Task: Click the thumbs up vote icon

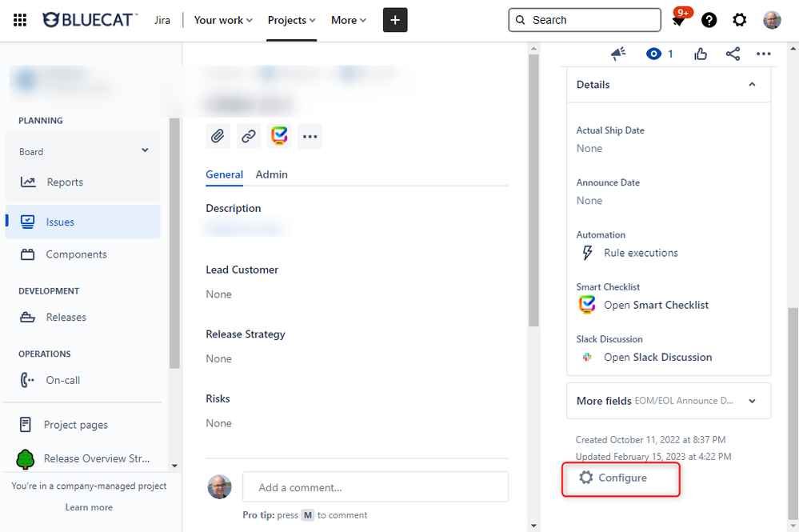Action: [701, 54]
